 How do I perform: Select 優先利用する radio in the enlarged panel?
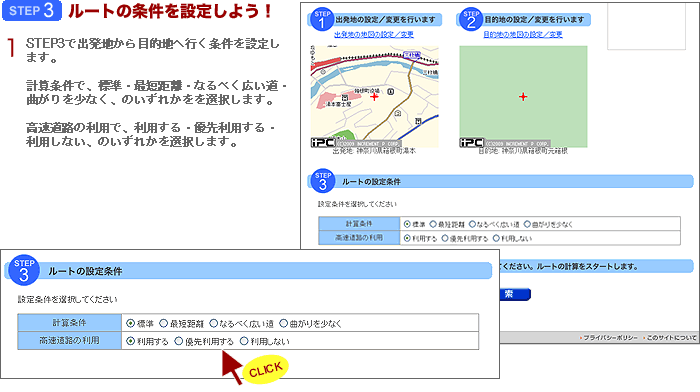point(179,341)
